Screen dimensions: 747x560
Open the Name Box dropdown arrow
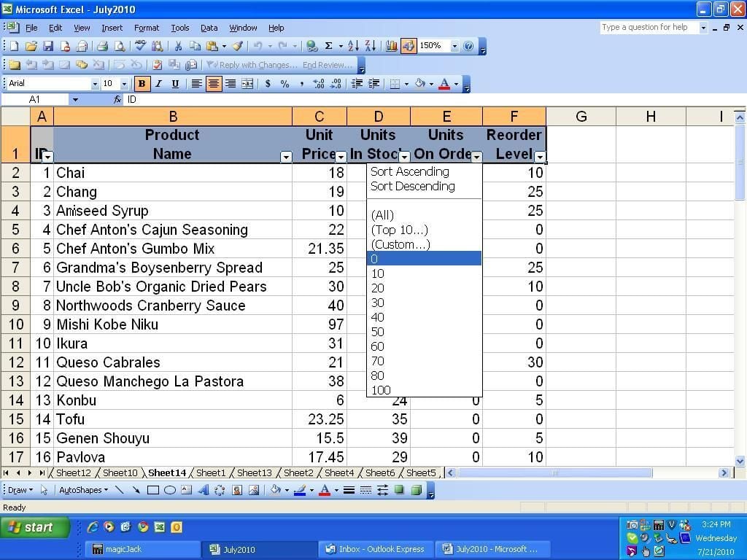click(75, 99)
